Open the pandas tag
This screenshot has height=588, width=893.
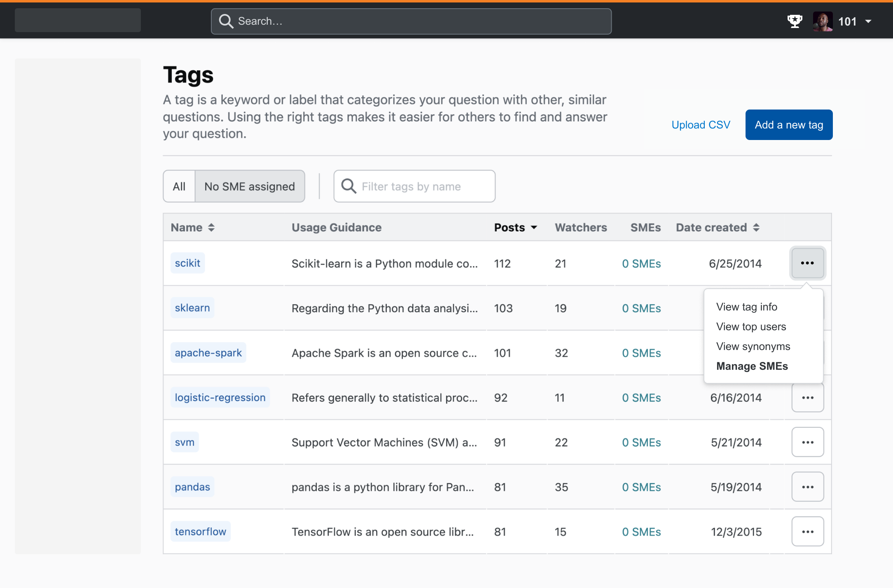[192, 487]
